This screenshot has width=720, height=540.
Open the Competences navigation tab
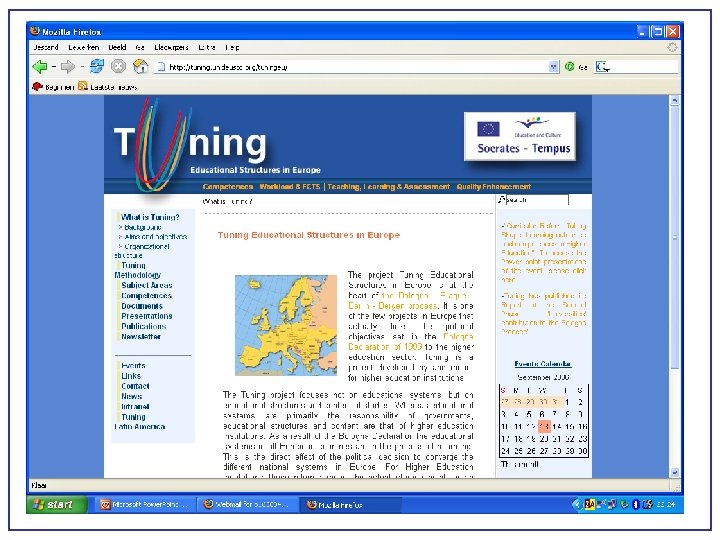point(228,187)
